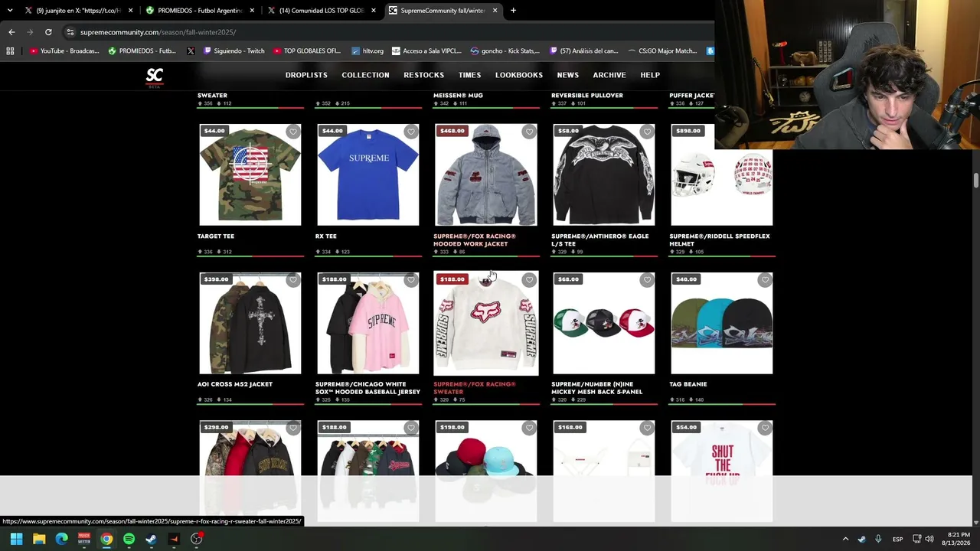This screenshot has width=980, height=551.
Task: Open the YouTube - Broadcast bookmark
Action: [x=64, y=51]
